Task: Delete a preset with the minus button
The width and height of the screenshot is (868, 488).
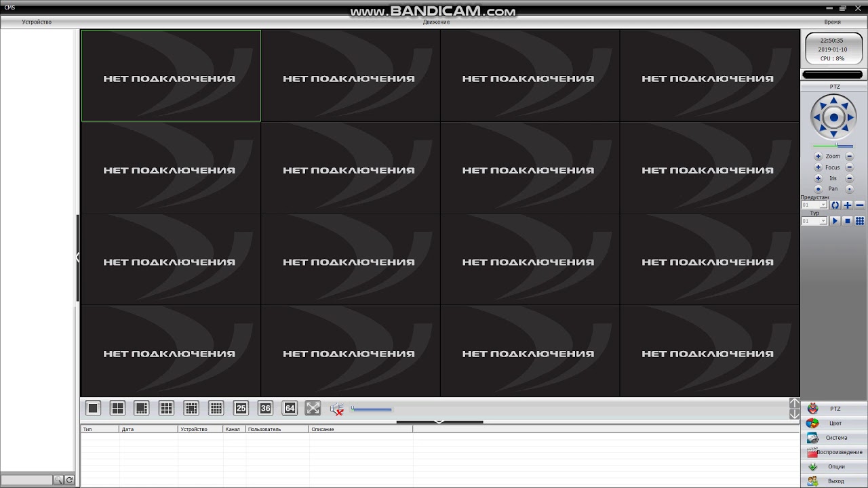Action: [860, 205]
